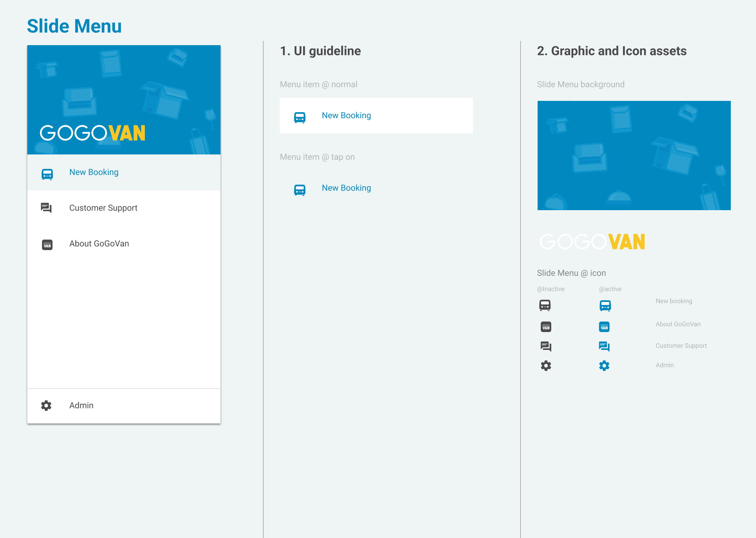Click the 'New booking' icon row label

point(674,301)
